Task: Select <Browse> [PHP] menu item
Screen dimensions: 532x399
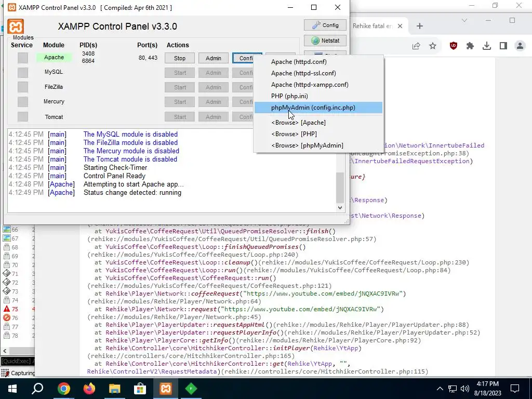Action: [318, 134]
